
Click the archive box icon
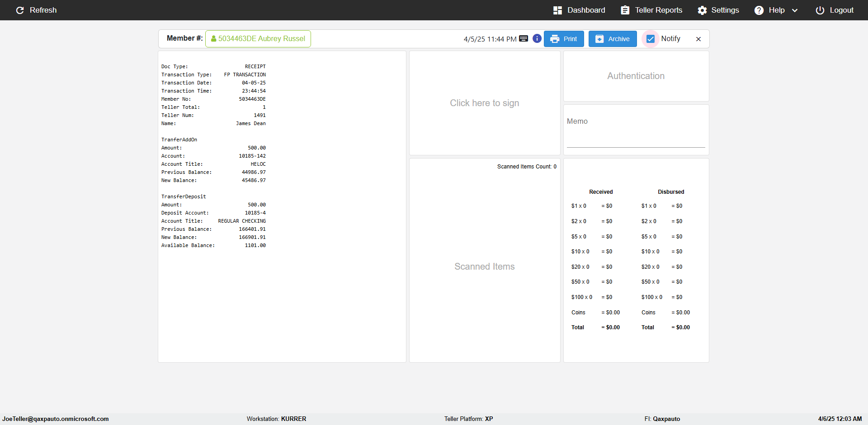click(x=599, y=39)
